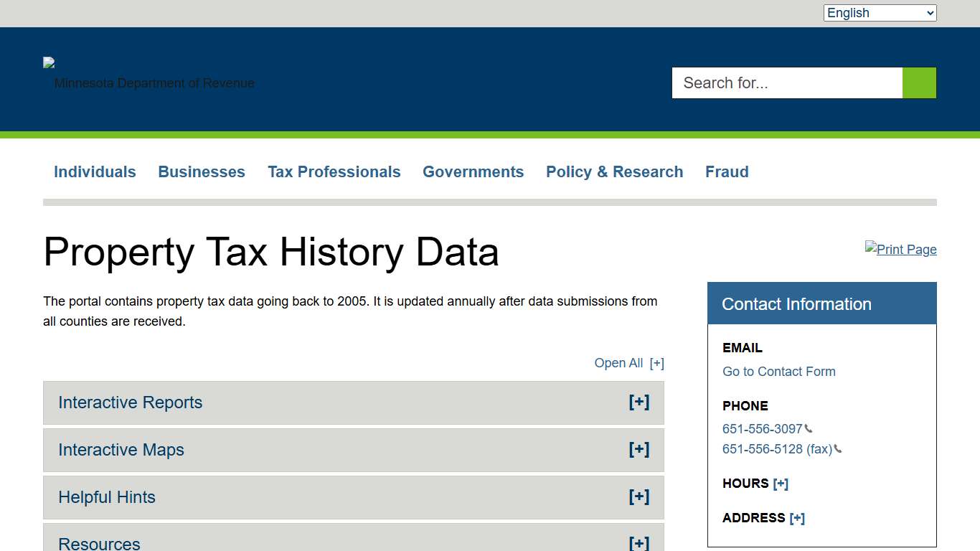This screenshot has height=551, width=980.
Task: Click inside the Search for field
Action: [786, 83]
